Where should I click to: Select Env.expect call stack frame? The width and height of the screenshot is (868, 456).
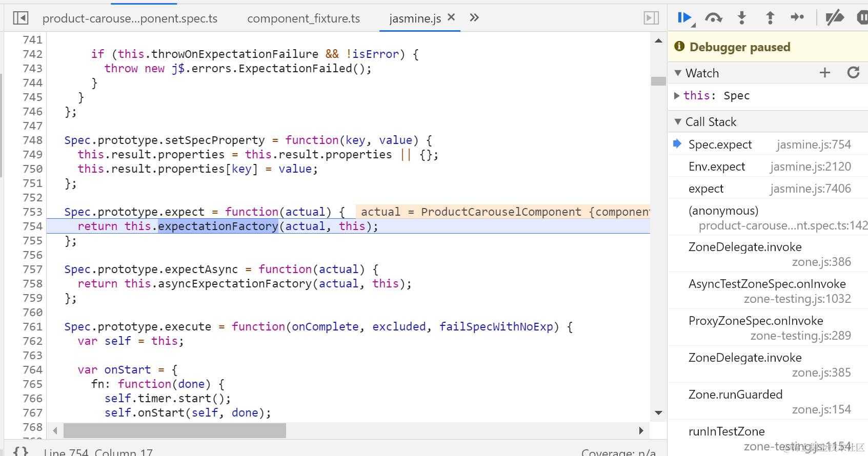768,167
